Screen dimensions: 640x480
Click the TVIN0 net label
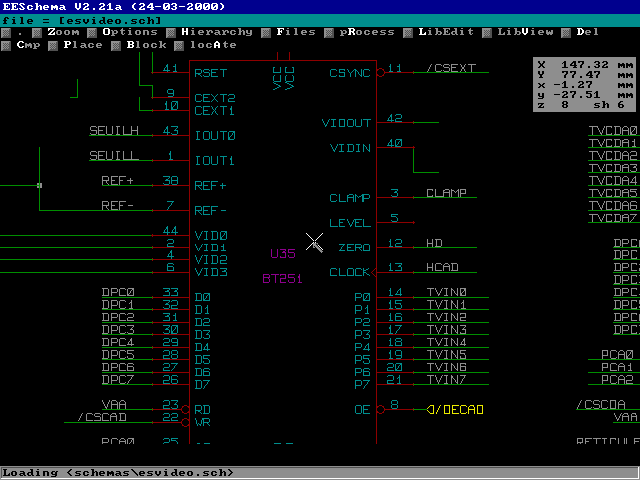point(447,292)
